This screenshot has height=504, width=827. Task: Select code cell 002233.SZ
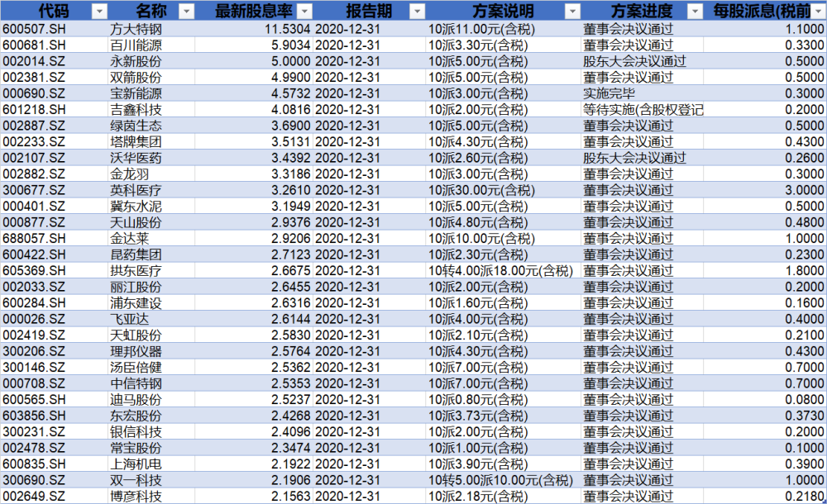point(54,142)
